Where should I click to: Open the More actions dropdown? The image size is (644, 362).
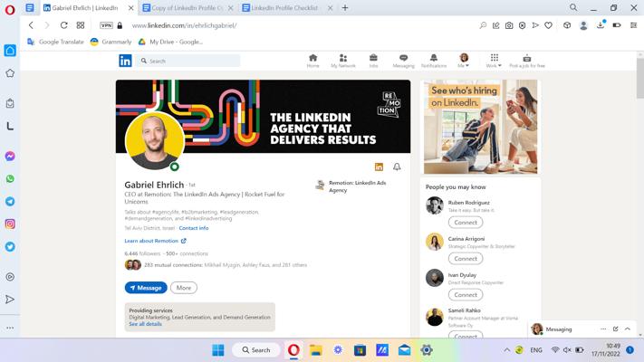[x=184, y=288]
